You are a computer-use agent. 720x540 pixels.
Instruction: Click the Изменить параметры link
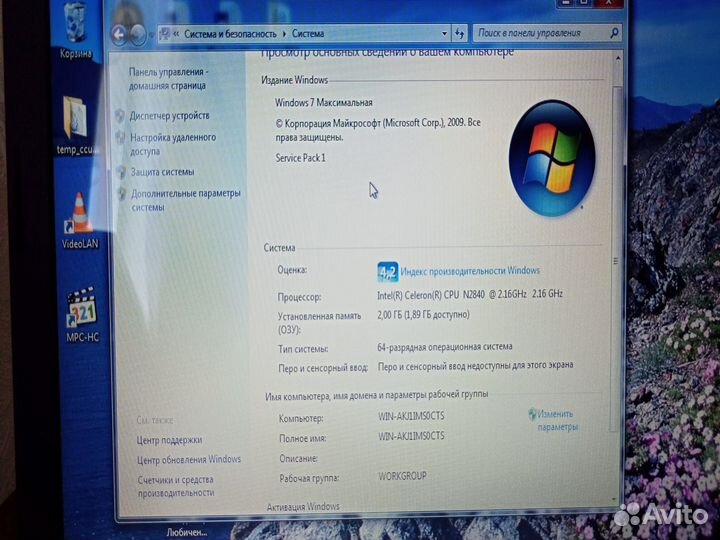click(x=557, y=420)
